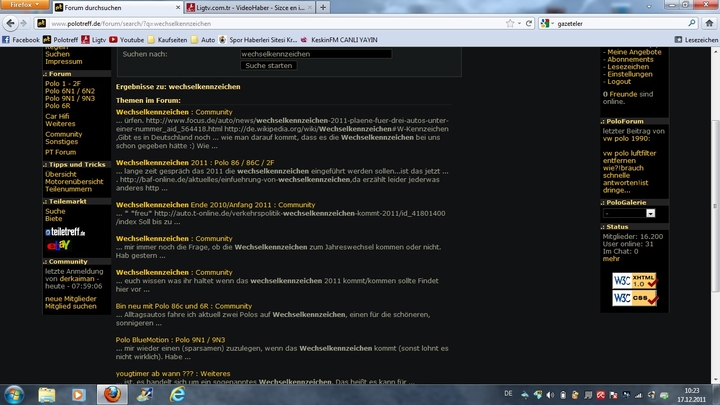Viewport: 720px width, 405px height.
Task: Switch to the Ligtv.com.tr tab
Action: click(x=249, y=7)
